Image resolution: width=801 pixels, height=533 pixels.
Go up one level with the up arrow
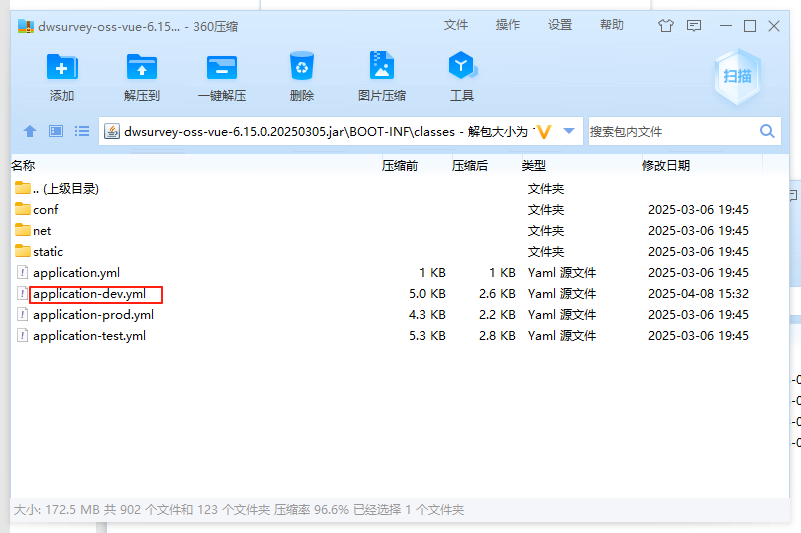[x=30, y=131]
